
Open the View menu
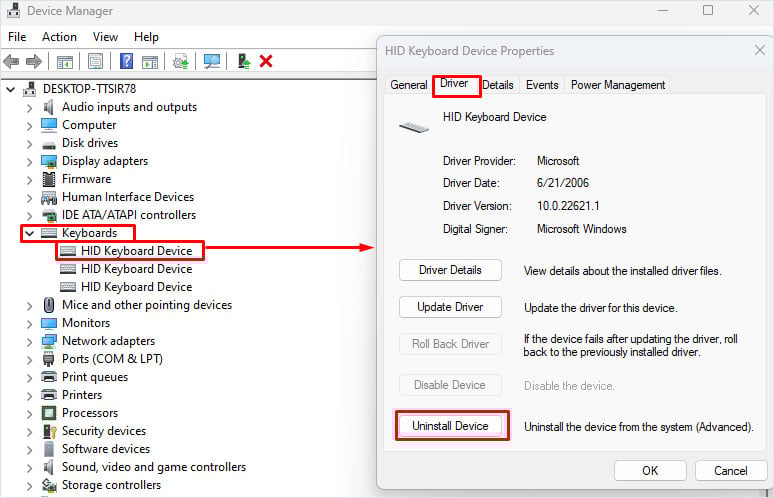pos(105,37)
